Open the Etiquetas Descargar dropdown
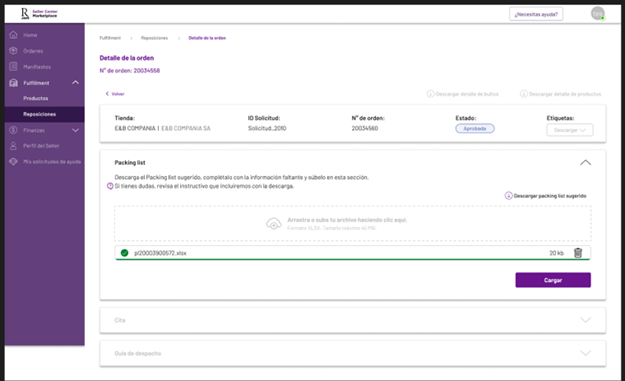This screenshot has width=625, height=381. pos(570,130)
